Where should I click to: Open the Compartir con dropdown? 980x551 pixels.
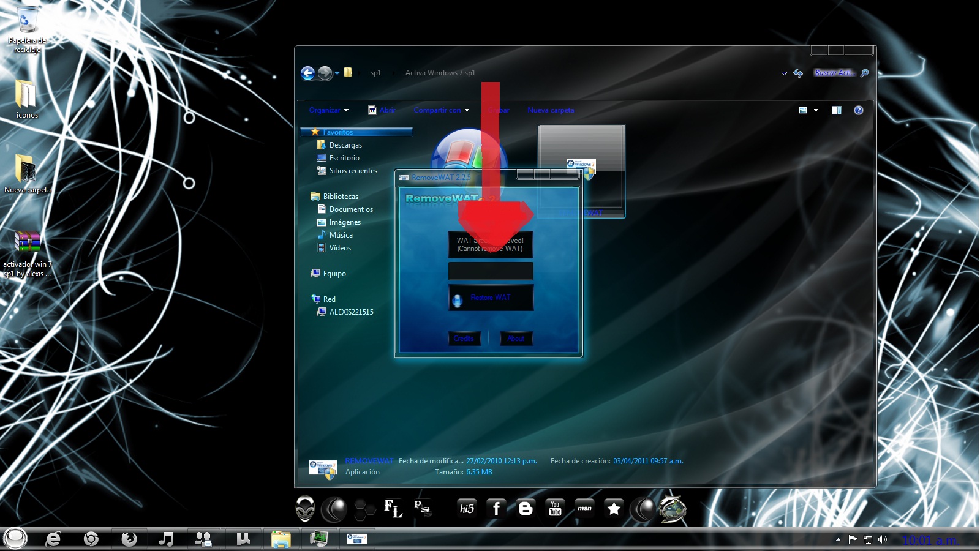442,110
